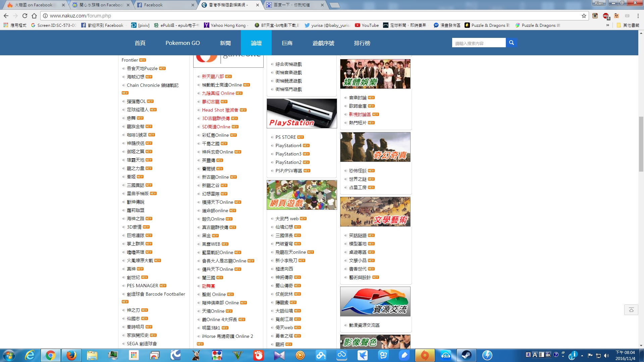Open the Chrome three-dot menu
The height and width of the screenshot is (362, 644).
click(x=638, y=16)
